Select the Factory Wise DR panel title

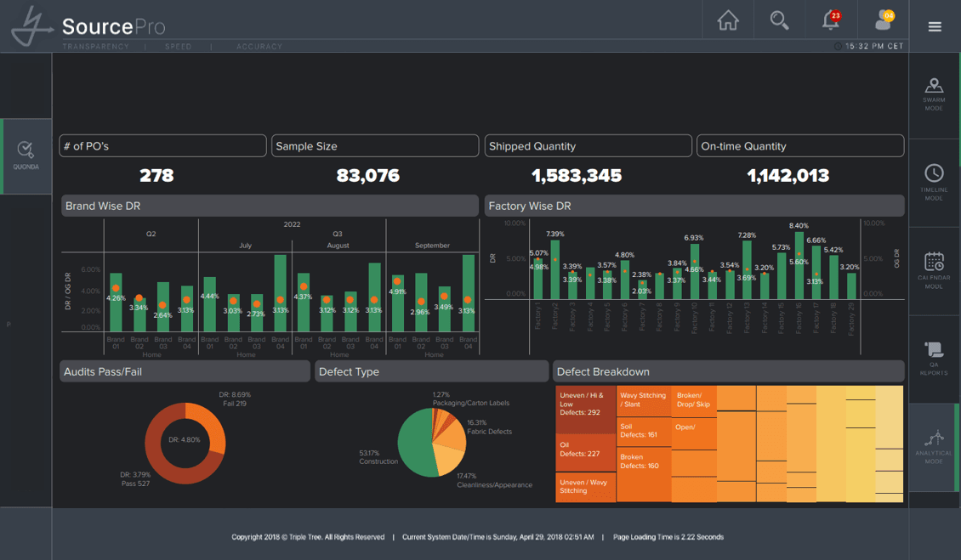point(530,206)
